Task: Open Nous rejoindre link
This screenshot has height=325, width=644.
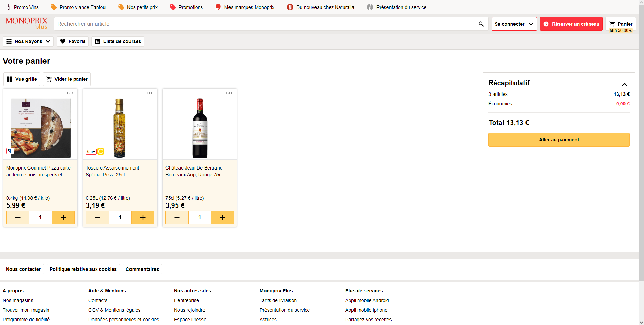Action: pos(189,310)
